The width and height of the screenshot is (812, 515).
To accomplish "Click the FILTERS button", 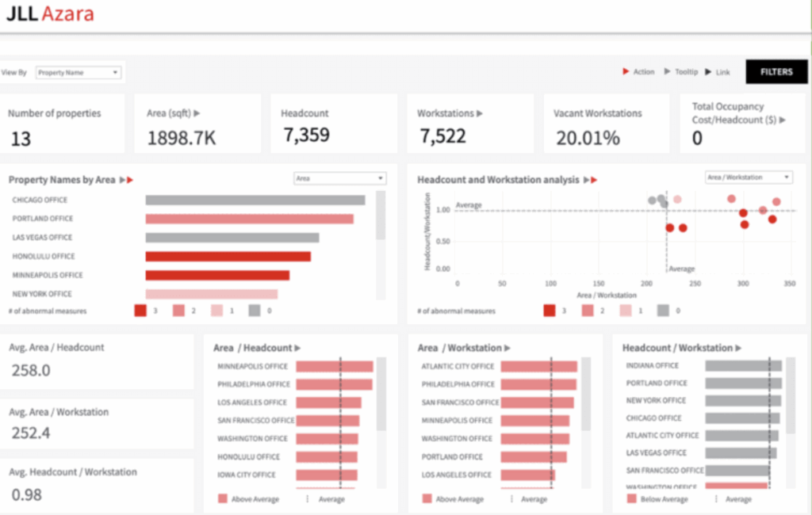I will point(776,71).
